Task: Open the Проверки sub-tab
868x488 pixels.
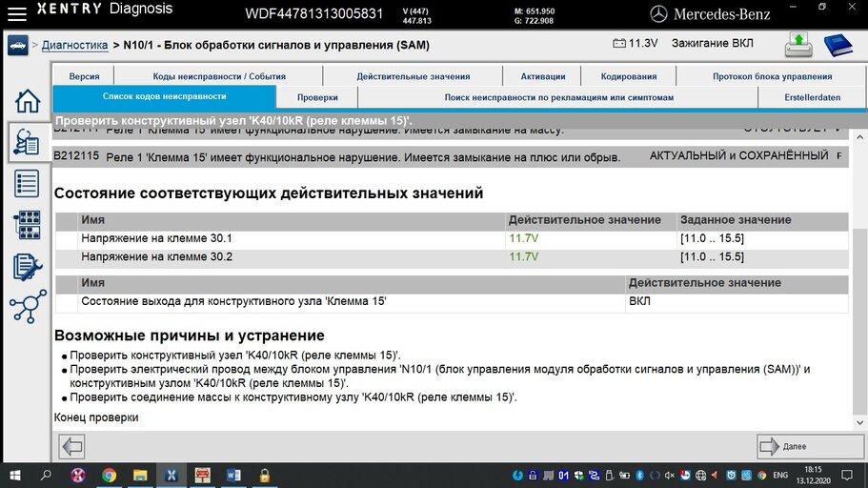Action: point(317,97)
